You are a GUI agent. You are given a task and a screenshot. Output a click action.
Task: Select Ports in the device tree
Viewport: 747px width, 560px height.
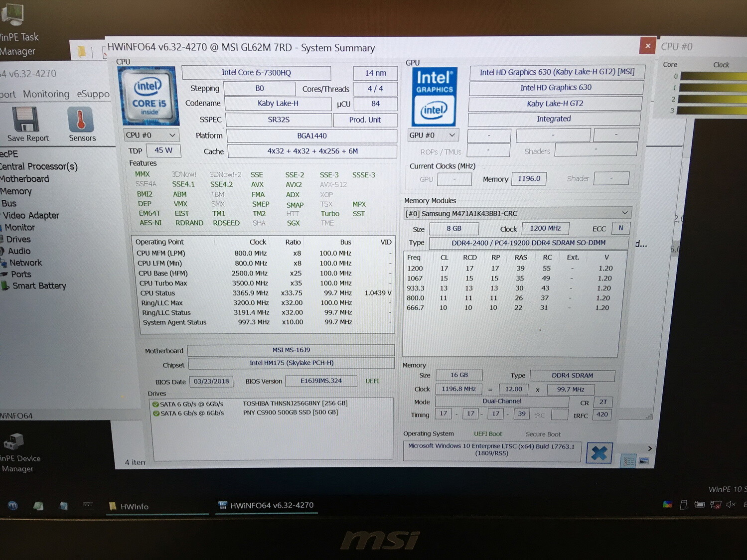21,274
